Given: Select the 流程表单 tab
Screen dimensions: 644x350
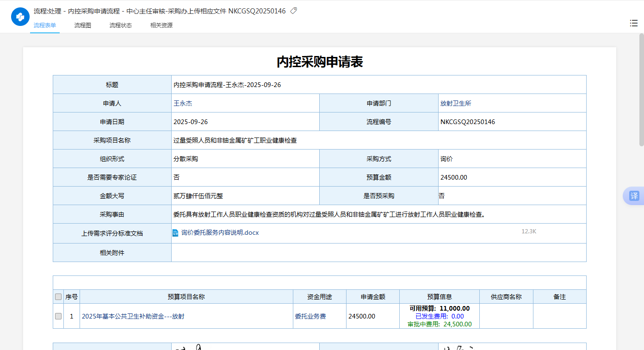Looking at the screenshot, I should (x=45, y=25).
